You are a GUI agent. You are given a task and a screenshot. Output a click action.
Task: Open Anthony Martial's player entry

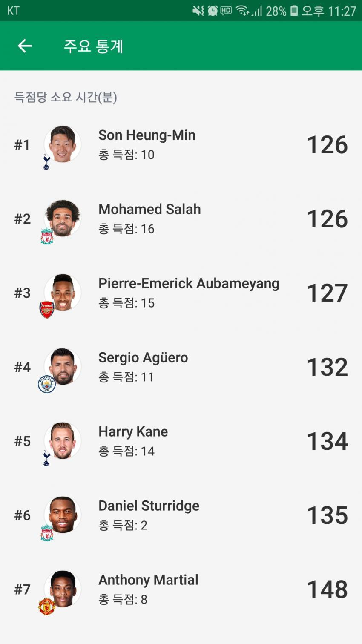pyautogui.click(x=181, y=589)
